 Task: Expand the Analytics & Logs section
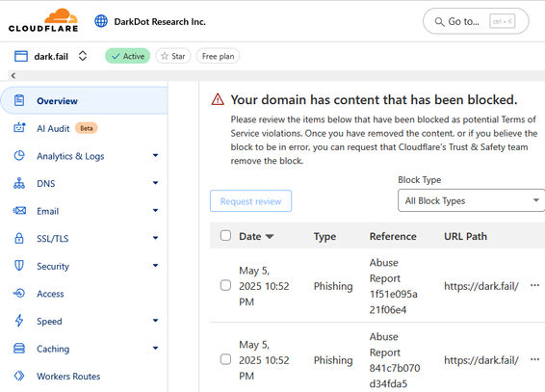[x=155, y=155]
